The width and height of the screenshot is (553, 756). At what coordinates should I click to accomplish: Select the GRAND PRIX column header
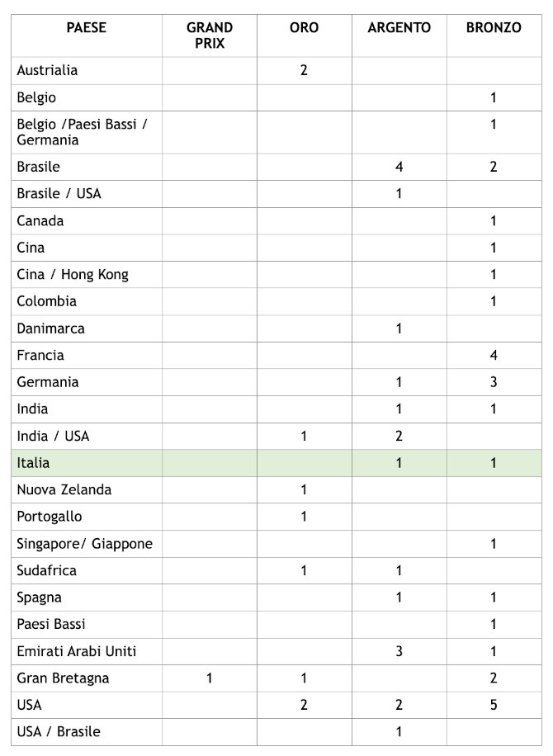tap(210, 35)
